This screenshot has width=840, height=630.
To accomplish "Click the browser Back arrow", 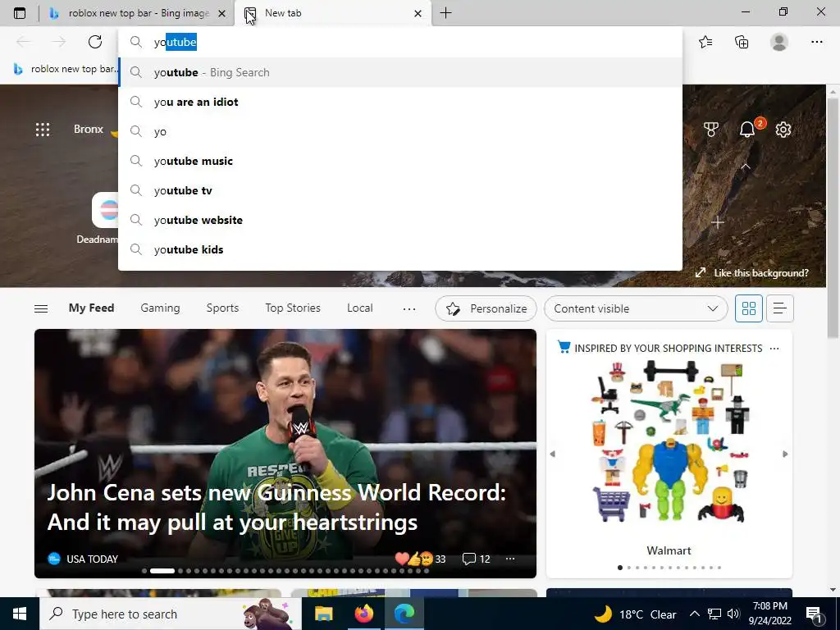I will [x=24, y=42].
